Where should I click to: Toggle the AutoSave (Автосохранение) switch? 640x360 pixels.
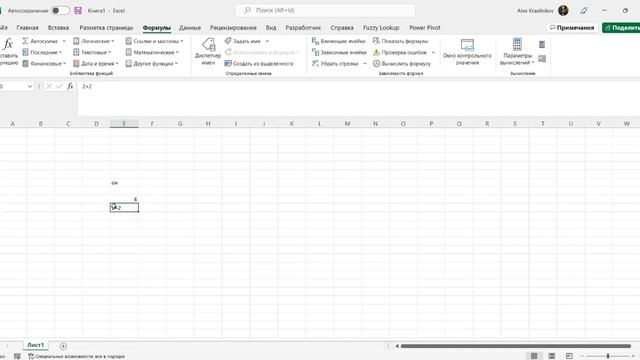coord(60,11)
